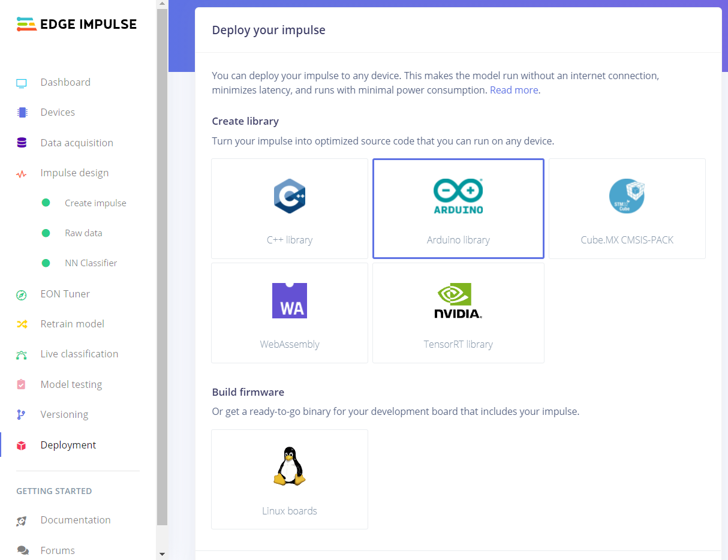The width and height of the screenshot is (728, 560).
Task: Click the sidebar scrollbar up arrow
Action: [x=162, y=5]
